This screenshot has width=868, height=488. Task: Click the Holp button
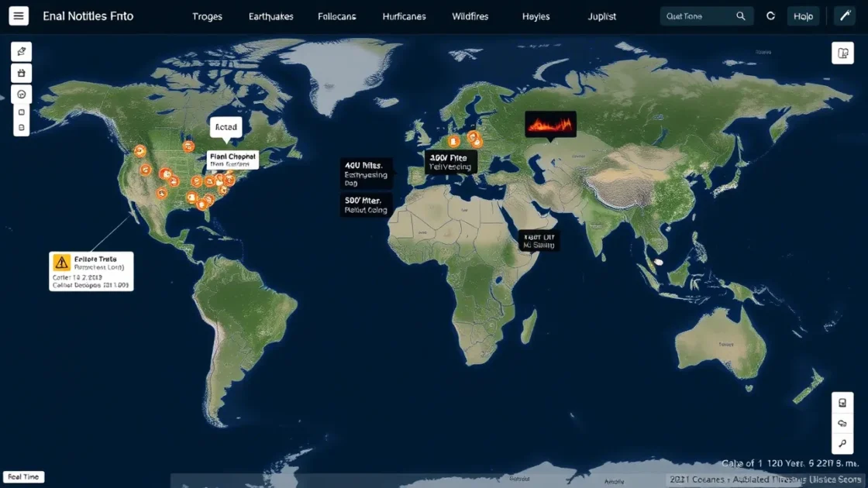[803, 16]
